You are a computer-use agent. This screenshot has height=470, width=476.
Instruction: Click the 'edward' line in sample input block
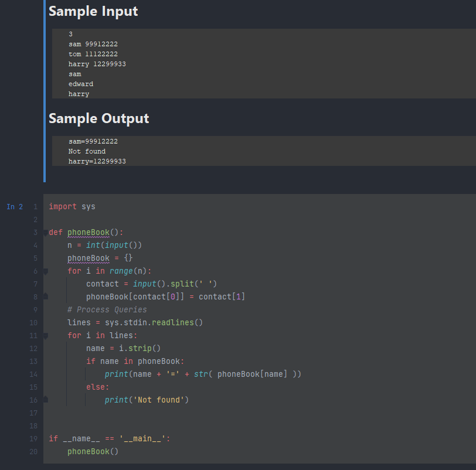81,84
